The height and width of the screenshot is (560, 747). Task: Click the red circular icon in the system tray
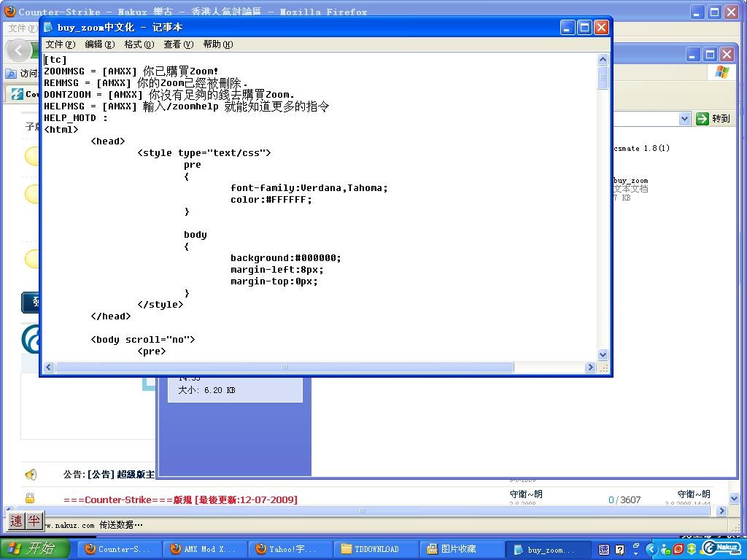[x=678, y=550]
